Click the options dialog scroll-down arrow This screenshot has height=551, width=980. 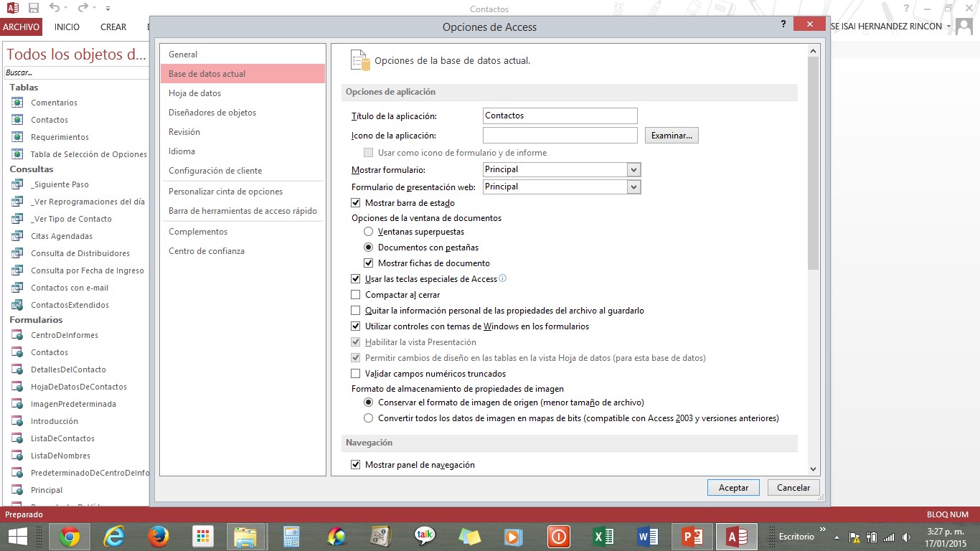point(813,469)
